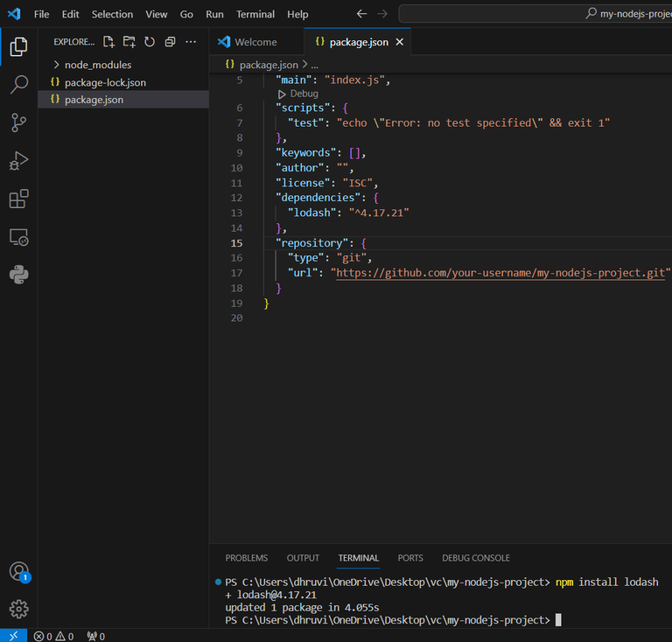Open the Extensions view
This screenshot has height=642, width=672.
coord(18,199)
